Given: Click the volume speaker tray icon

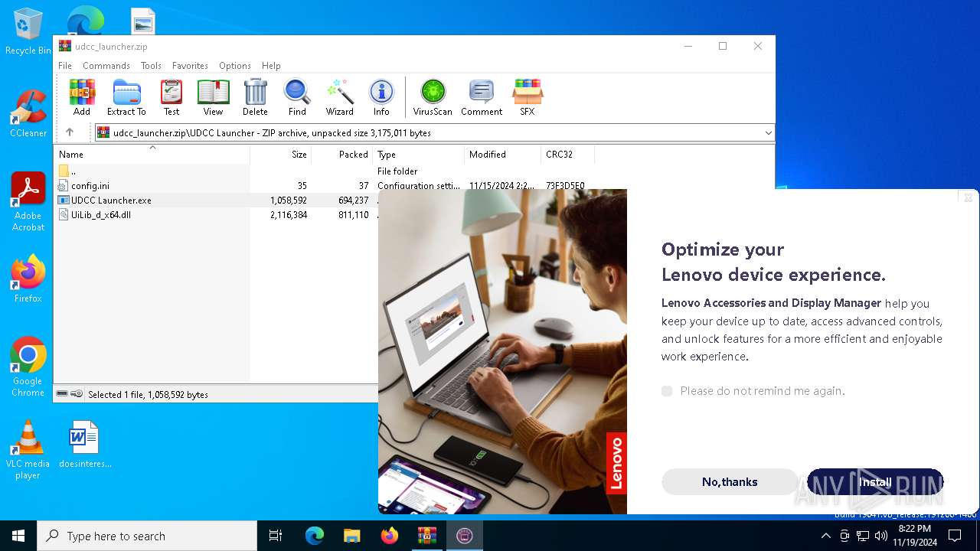Looking at the screenshot, I should click(881, 536).
